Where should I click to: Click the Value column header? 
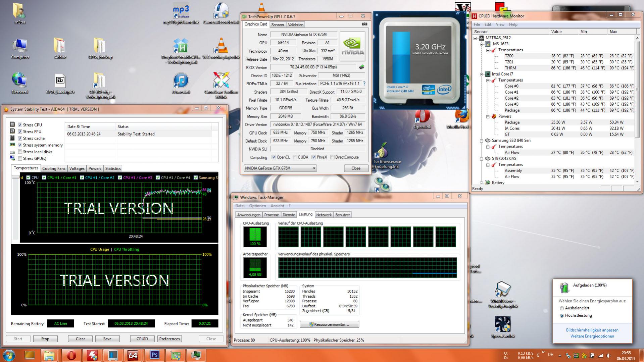click(563, 32)
